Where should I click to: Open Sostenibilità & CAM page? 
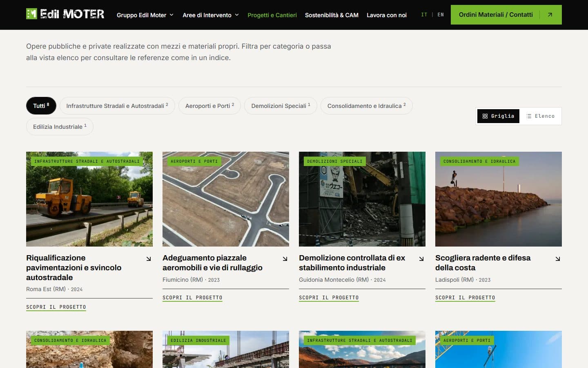click(x=332, y=15)
